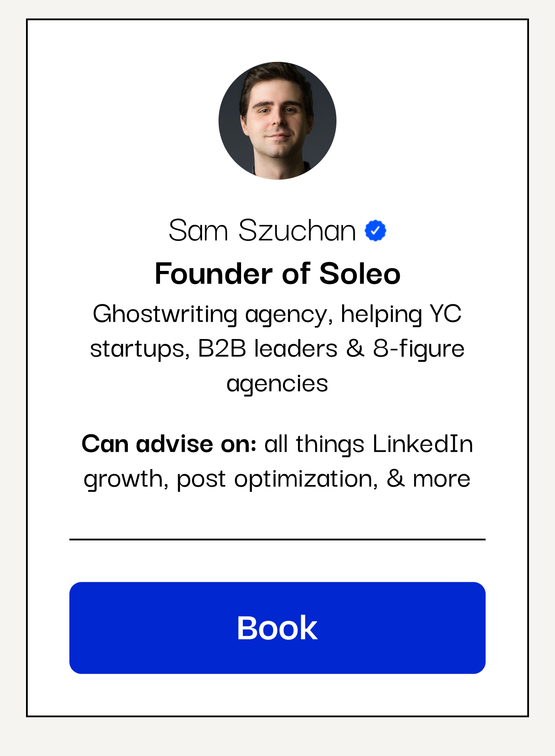The image size is (555, 756).
Task: Click the 8-figure text in description
Action: click(x=419, y=349)
